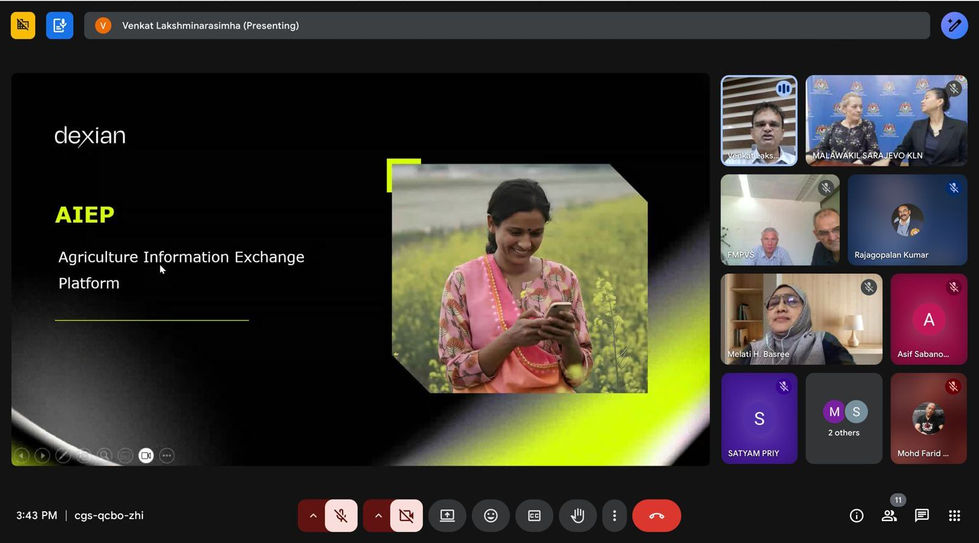The height and width of the screenshot is (543, 979).
Task: Open the emoji reactions button
Action: click(491, 516)
